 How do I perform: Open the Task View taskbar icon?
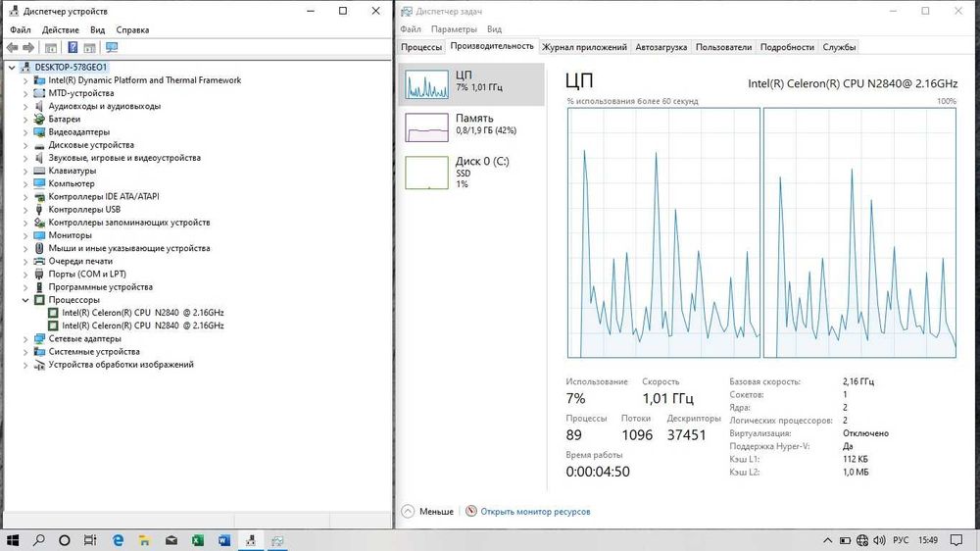90,540
